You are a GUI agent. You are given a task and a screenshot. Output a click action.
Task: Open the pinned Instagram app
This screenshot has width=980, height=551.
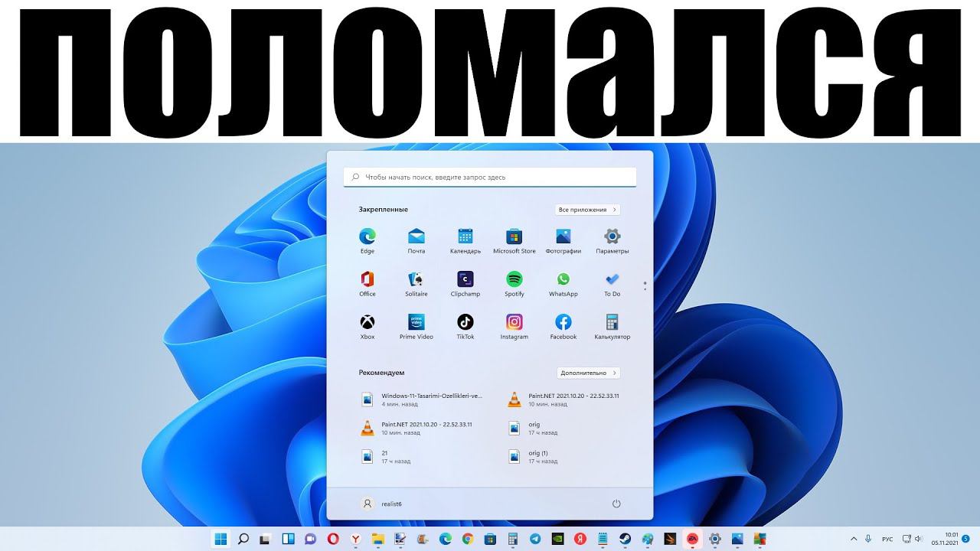514,326
